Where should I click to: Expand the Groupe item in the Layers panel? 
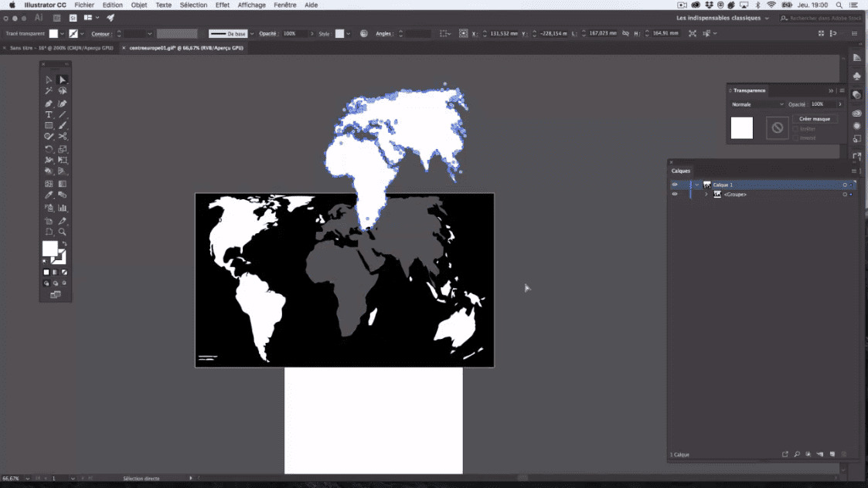pos(706,194)
